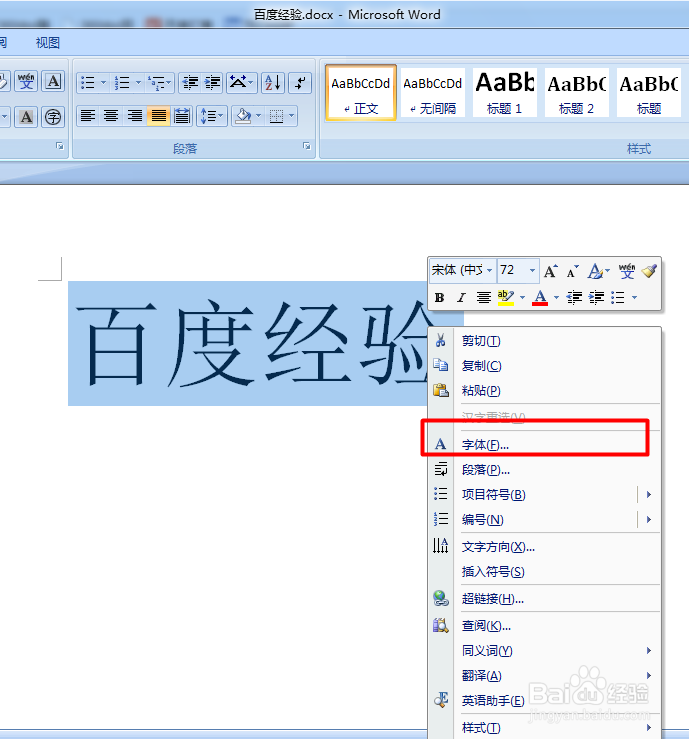
Task: Click bullets icon in mini toolbar
Action: pyautogui.click(x=618, y=297)
